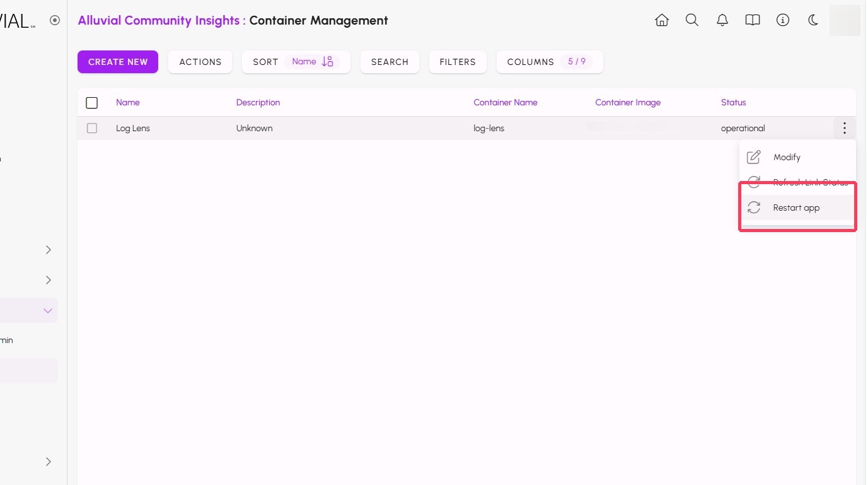
Task: Open search via the magnifier icon
Action: point(692,20)
